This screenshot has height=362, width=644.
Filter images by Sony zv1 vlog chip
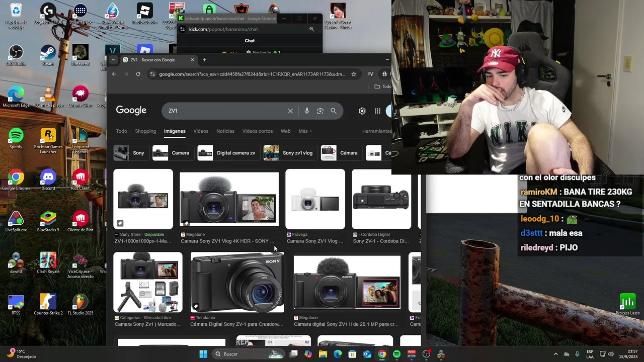290,153
